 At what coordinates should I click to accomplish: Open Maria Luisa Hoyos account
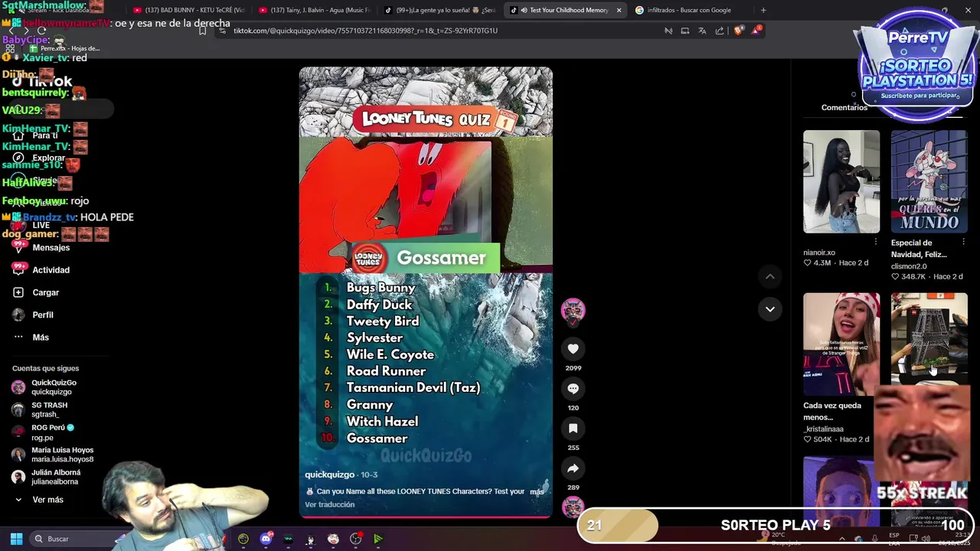[x=61, y=455]
